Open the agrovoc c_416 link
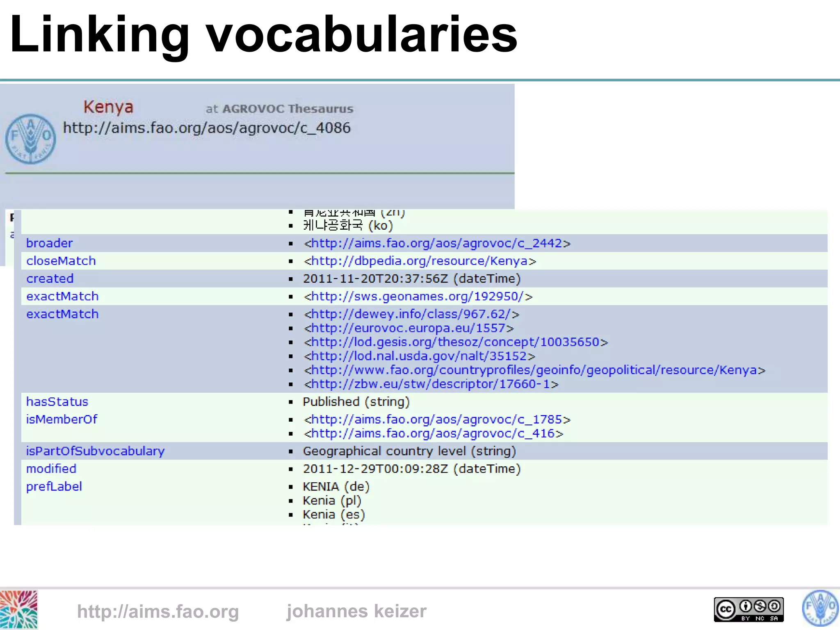Image resolution: width=840 pixels, height=630 pixels. 433,434
